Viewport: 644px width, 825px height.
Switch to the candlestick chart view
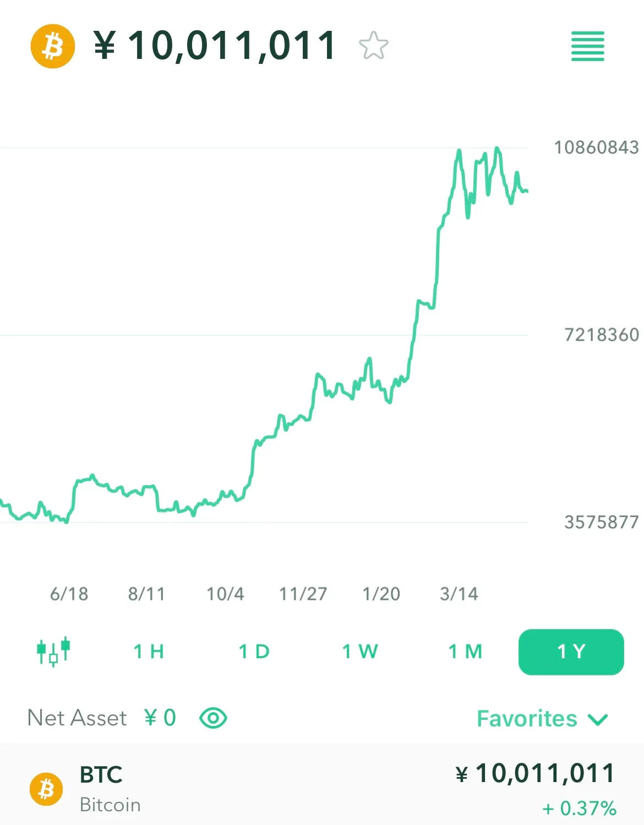click(53, 652)
